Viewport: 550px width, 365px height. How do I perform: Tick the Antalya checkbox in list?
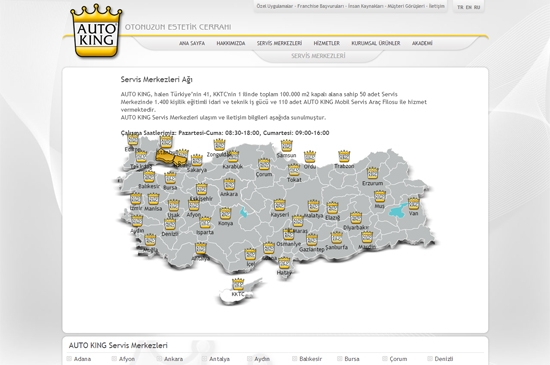point(204,358)
